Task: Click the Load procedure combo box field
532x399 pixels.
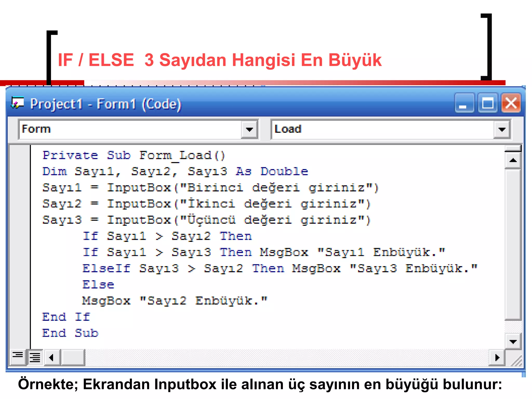Action: point(391,129)
